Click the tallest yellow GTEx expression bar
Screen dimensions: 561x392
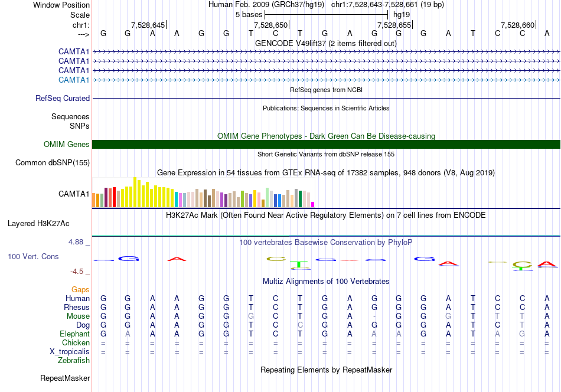(135, 192)
